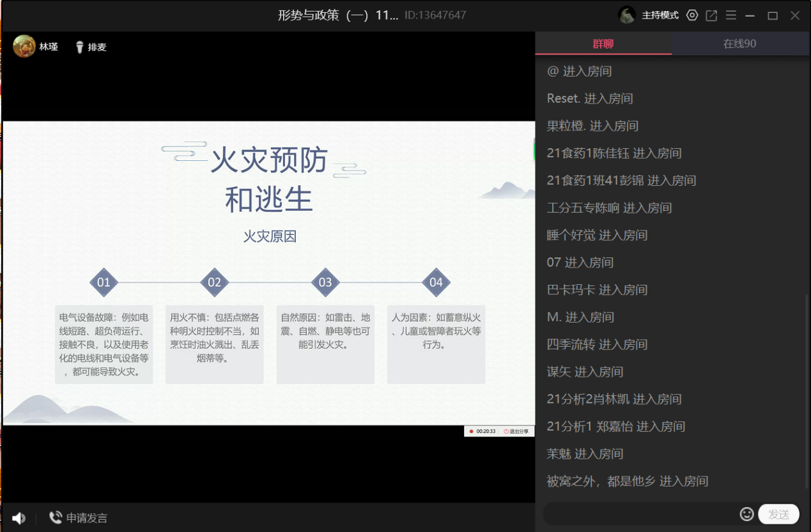This screenshot has height=532, width=811.
Task: Click the chat message input field
Action: (x=639, y=514)
